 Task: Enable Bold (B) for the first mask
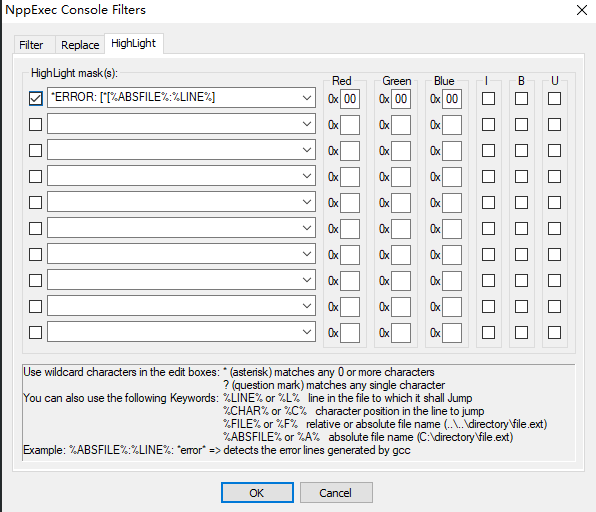click(x=522, y=98)
